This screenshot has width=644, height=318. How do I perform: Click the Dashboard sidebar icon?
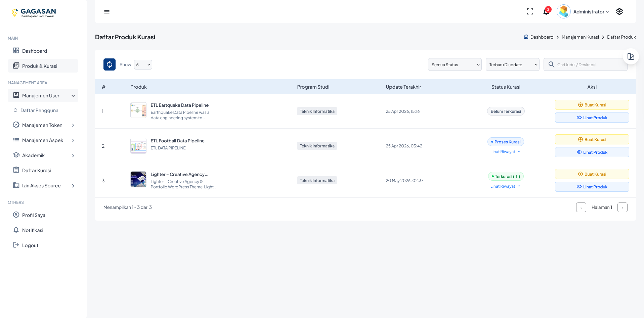16,50
